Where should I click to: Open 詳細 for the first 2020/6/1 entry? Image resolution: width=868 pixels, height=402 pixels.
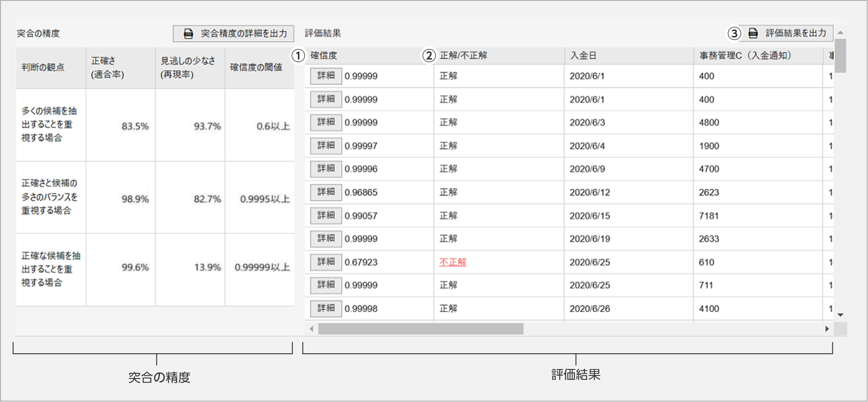point(325,76)
